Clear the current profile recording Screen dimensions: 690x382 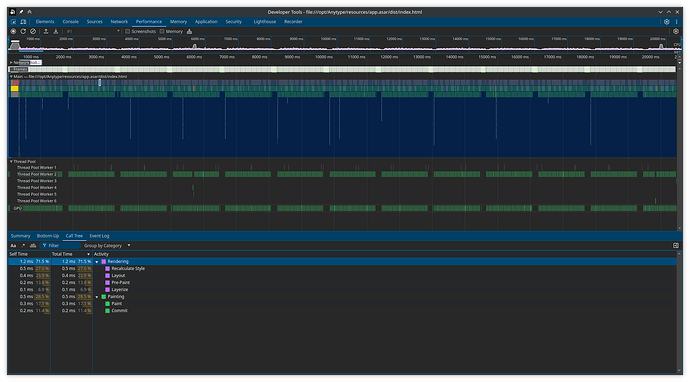[x=33, y=31]
